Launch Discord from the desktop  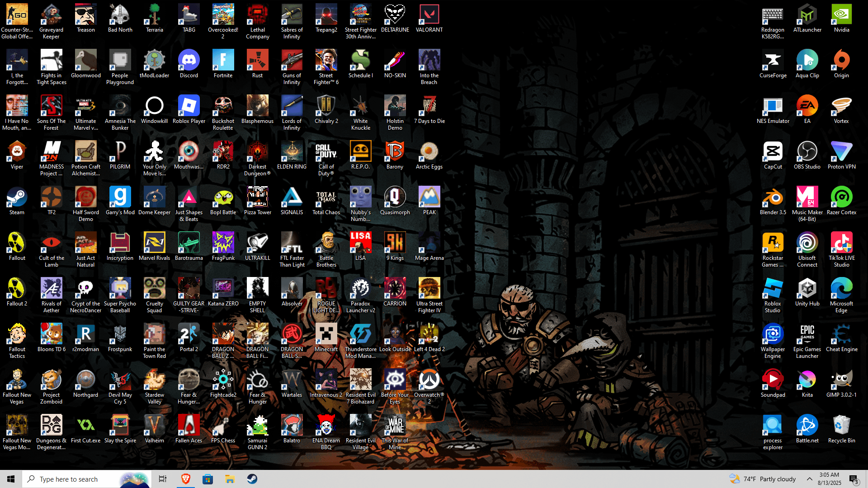[x=189, y=64]
